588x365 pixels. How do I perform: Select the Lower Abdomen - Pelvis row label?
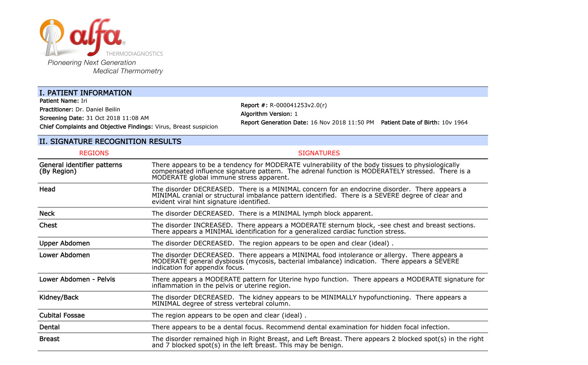pos(77,279)
